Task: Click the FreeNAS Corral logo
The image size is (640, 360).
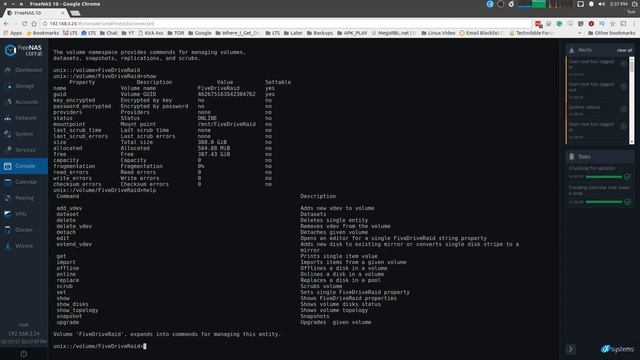Action: pyautogui.click(x=23, y=50)
